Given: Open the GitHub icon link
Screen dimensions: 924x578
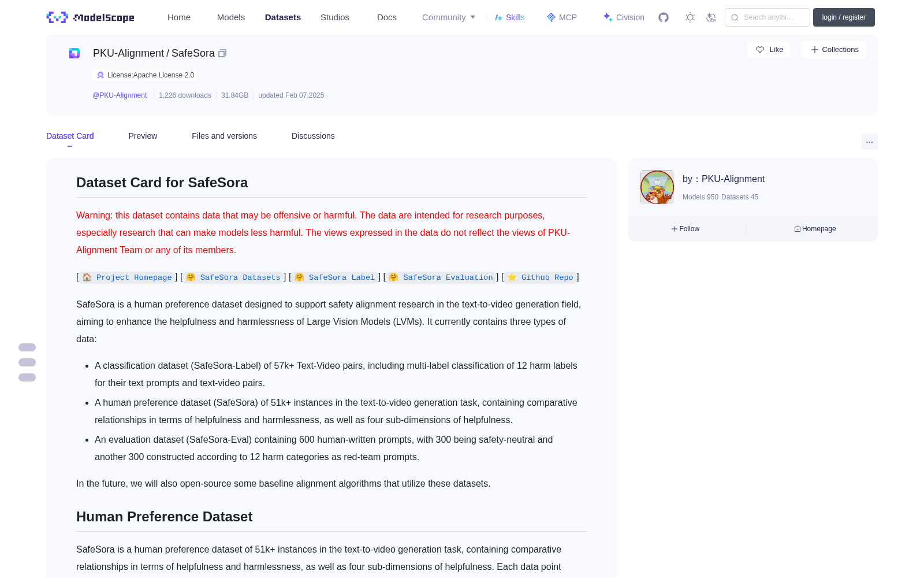Looking at the screenshot, I should 664,17.
